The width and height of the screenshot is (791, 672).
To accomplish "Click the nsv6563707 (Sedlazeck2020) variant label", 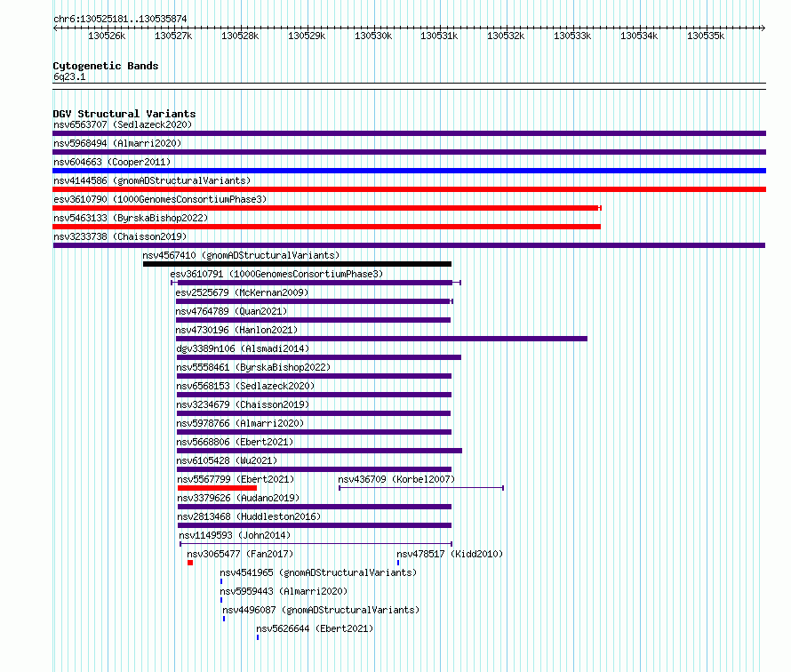I will [123, 124].
